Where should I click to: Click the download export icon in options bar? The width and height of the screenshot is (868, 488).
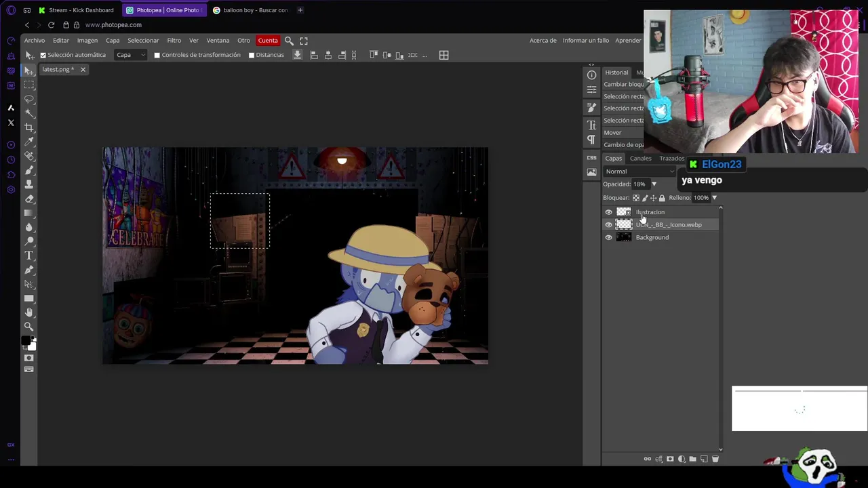click(x=297, y=55)
